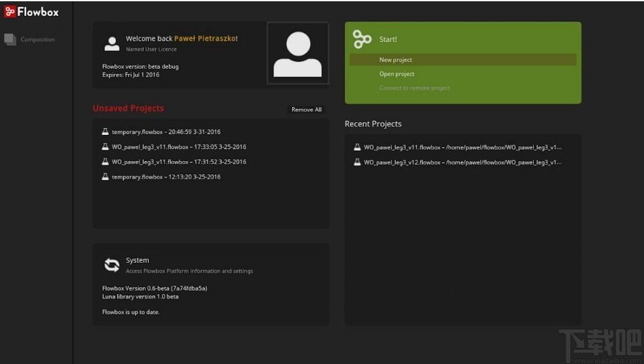The height and width of the screenshot is (364, 644).
Task: Click the System refresh arrows icon
Action: (x=112, y=265)
